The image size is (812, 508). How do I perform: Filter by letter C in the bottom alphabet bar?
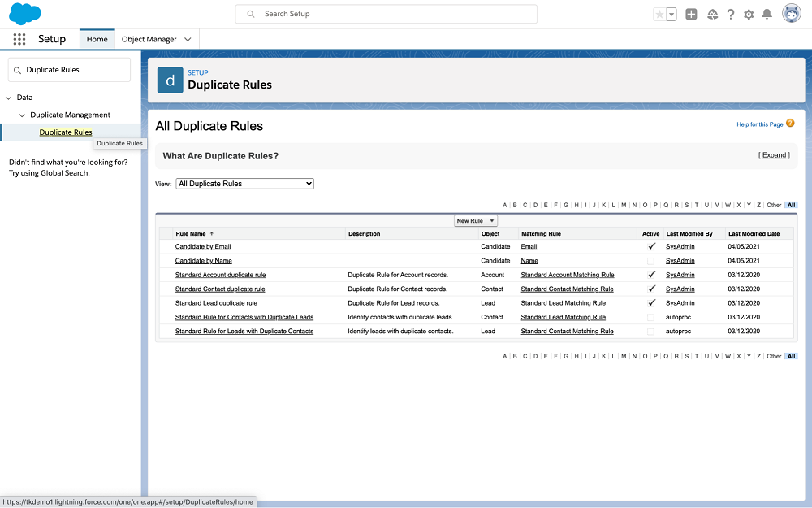[x=525, y=356]
